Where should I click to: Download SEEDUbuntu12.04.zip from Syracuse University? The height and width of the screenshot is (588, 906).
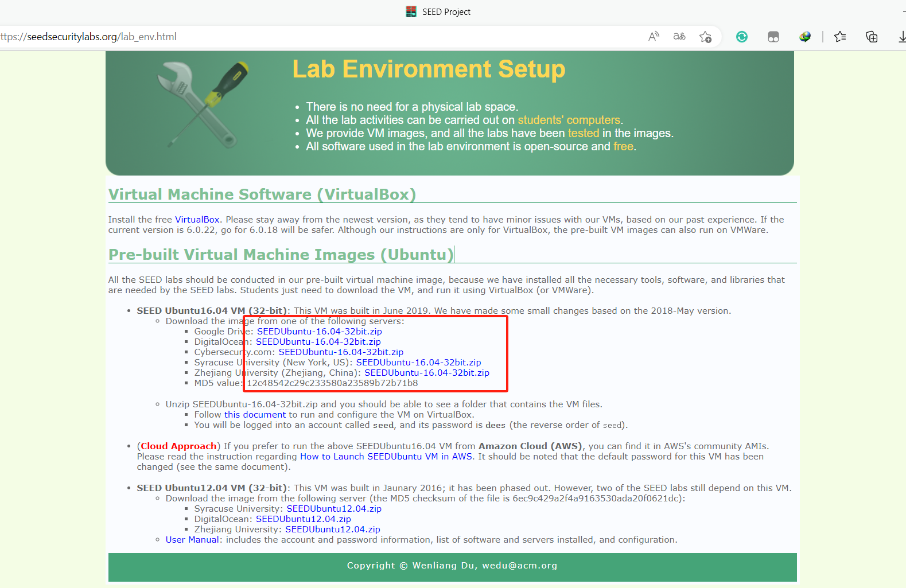click(x=334, y=509)
